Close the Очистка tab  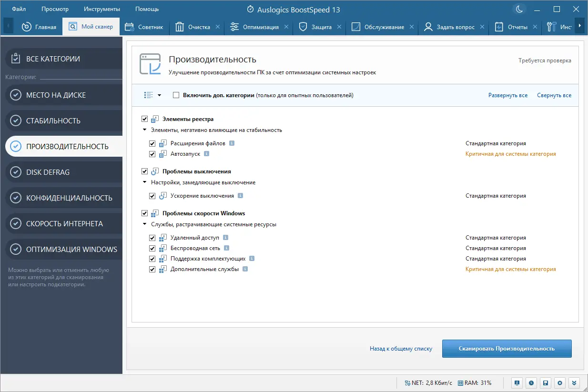[x=218, y=27]
